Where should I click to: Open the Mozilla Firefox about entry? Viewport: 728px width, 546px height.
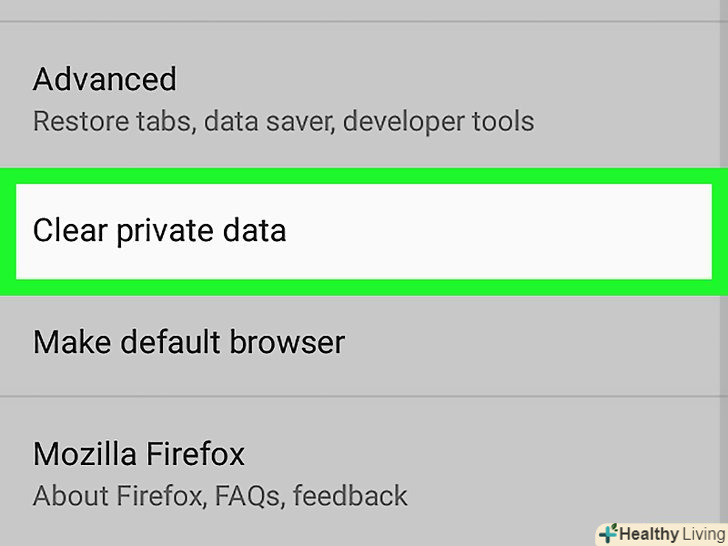[x=364, y=473]
